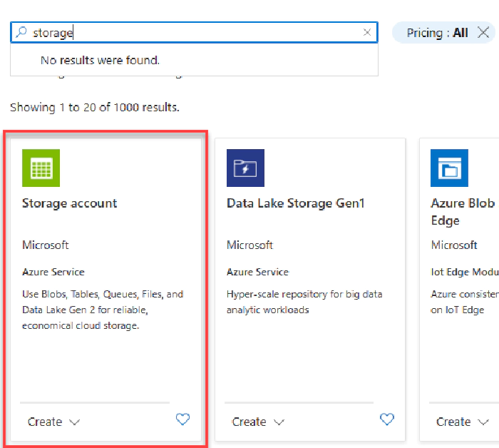Click the Data Lake Storage Gen1 icon
499x448 pixels.
tap(245, 168)
